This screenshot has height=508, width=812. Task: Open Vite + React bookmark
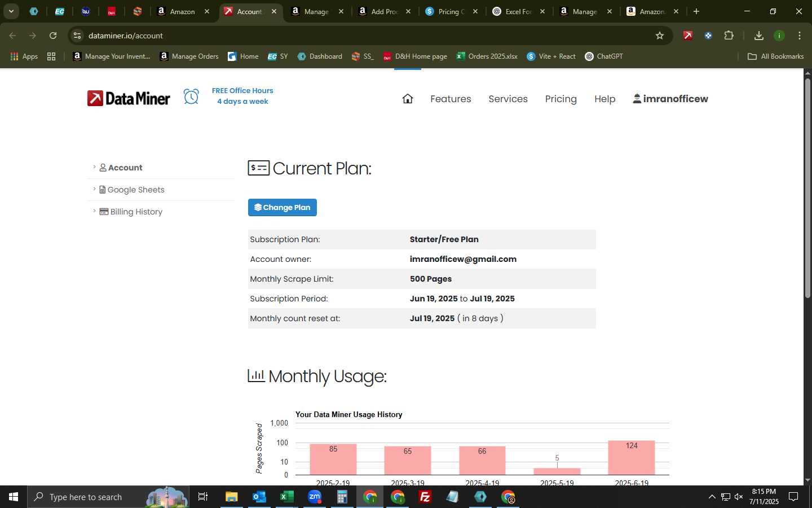pyautogui.click(x=551, y=56)
